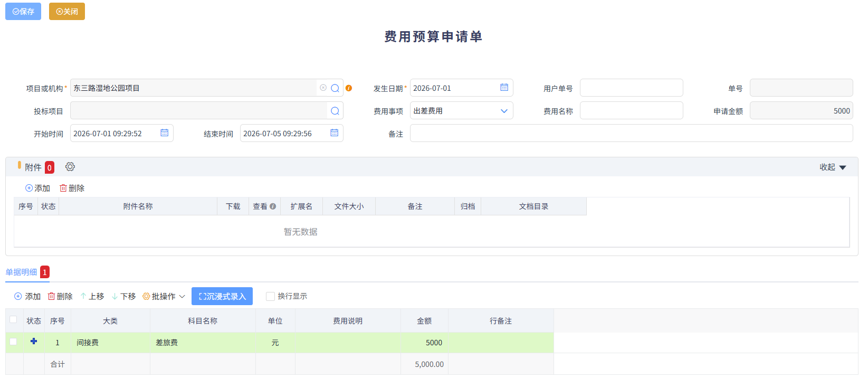Check the checkbox for row 1 差旅费
Viewport: 868px width, 378px height.
(13, 342)
